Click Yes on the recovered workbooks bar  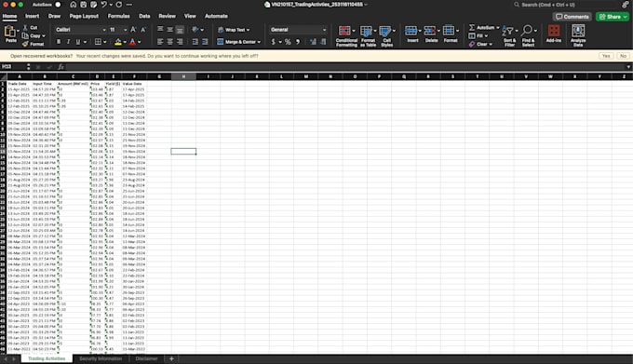pos(606,56)
